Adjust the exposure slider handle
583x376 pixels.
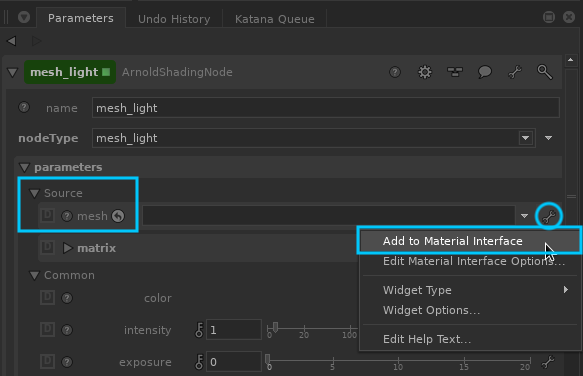(268, 359)
